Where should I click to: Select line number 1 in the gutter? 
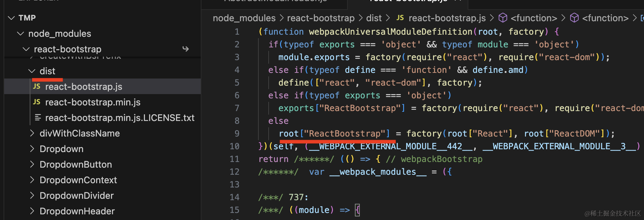click(237, 32)
